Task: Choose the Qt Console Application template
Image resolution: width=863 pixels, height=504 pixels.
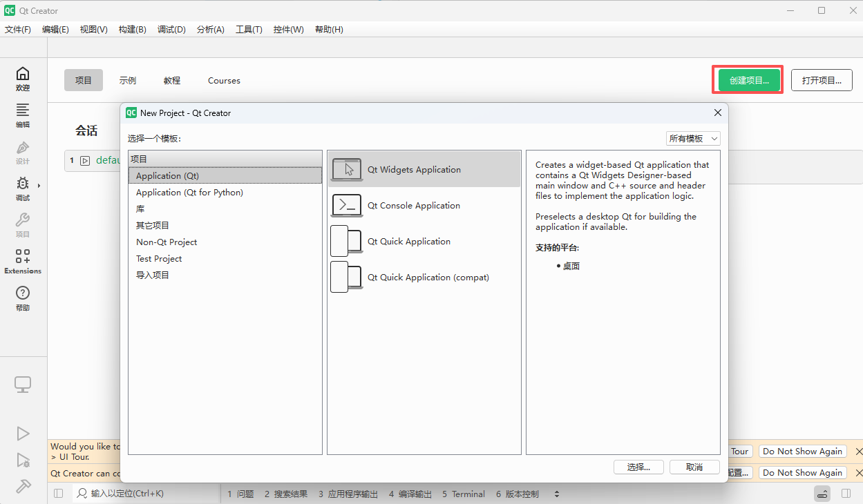Action: coord(424,205)
